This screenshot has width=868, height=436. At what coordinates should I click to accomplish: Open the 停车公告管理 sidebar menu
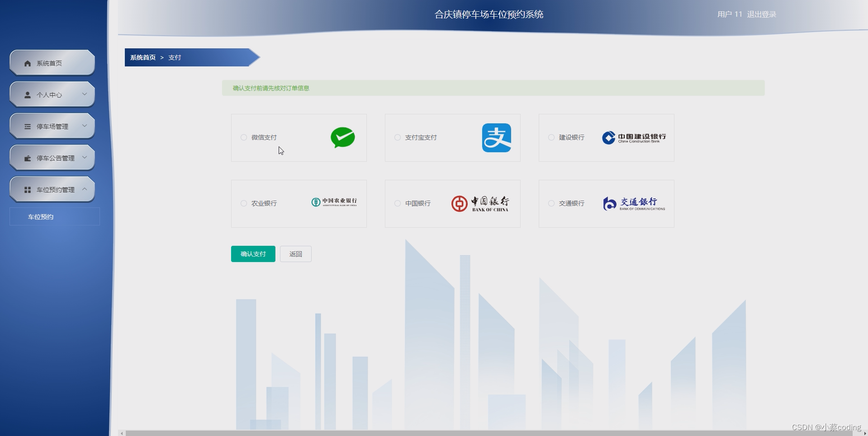tap(52, 158)
